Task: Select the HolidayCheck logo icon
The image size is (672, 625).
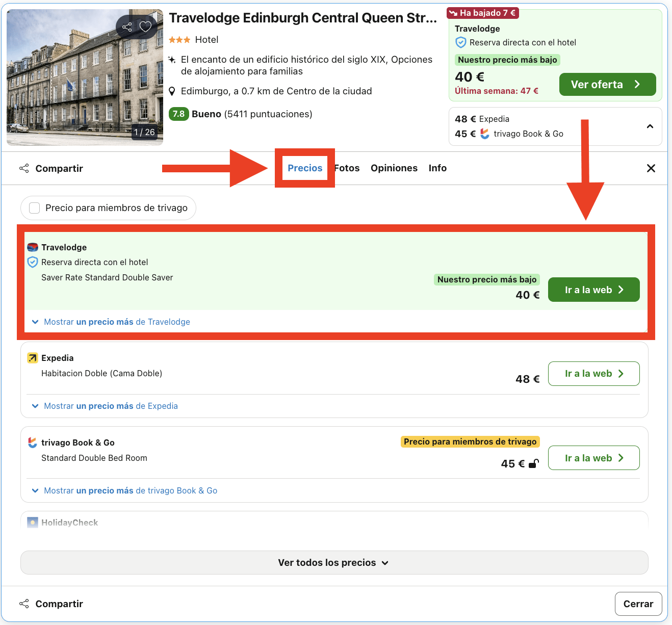Action: 32,522
